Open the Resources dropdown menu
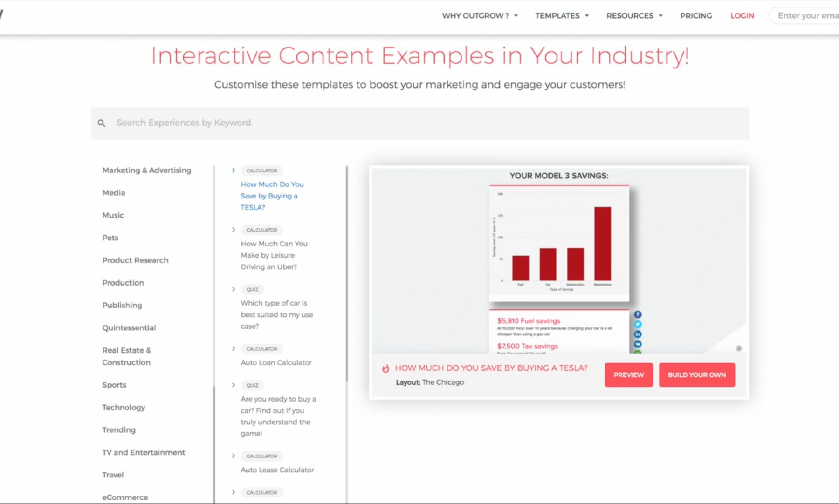The image size is (839, 504). coord(634,16)
